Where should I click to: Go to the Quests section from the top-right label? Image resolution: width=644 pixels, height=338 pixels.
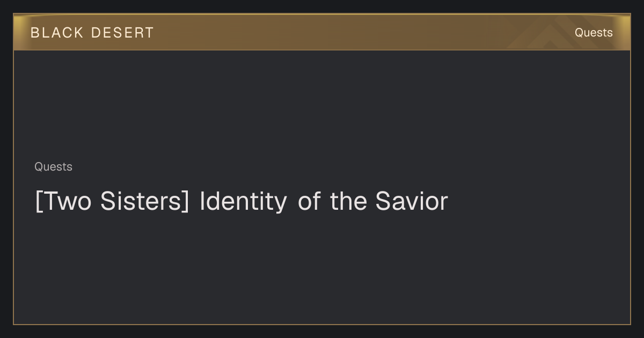(x=594, y=33)
